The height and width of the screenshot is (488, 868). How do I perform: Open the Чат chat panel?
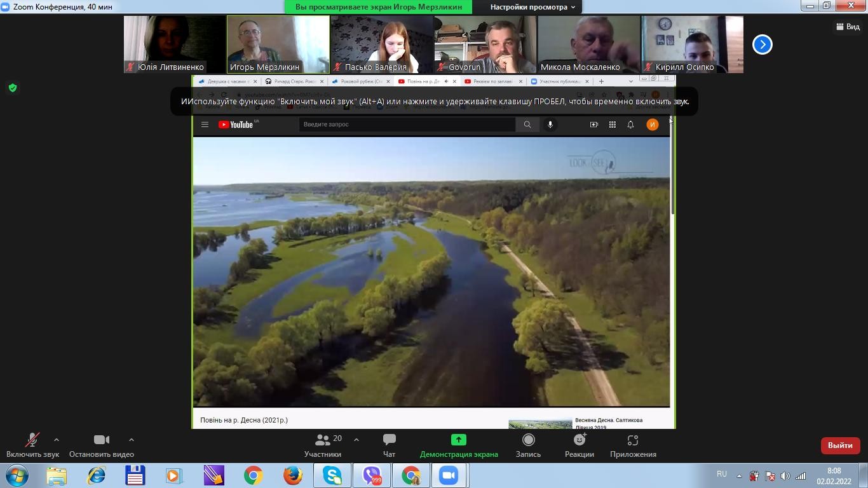(389, 445)
